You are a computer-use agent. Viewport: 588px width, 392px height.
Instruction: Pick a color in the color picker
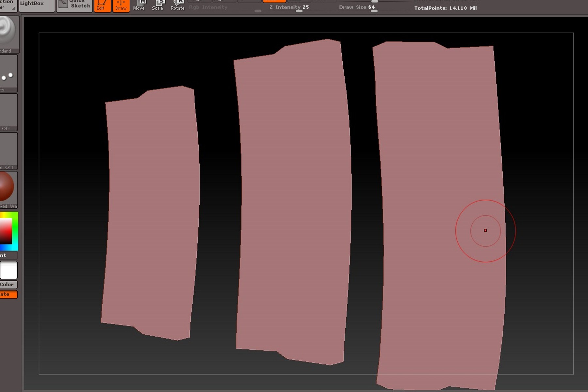pyautogui.click(x=9, y=231)
